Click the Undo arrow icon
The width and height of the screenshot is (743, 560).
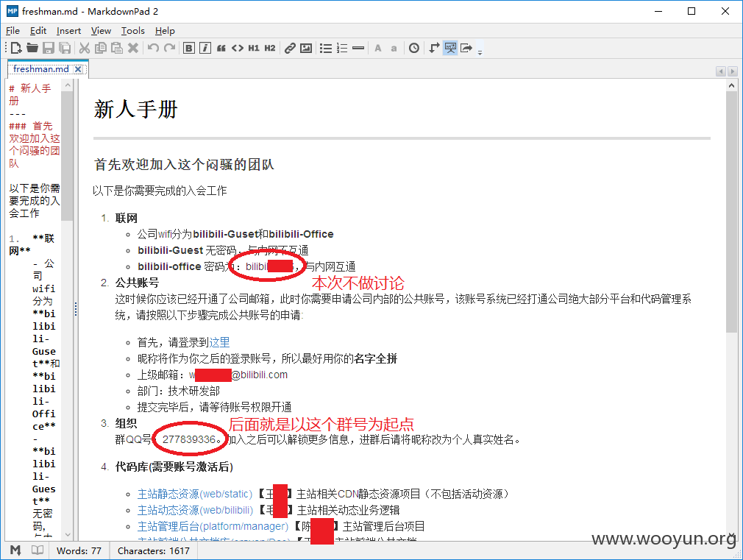[153, 48]
